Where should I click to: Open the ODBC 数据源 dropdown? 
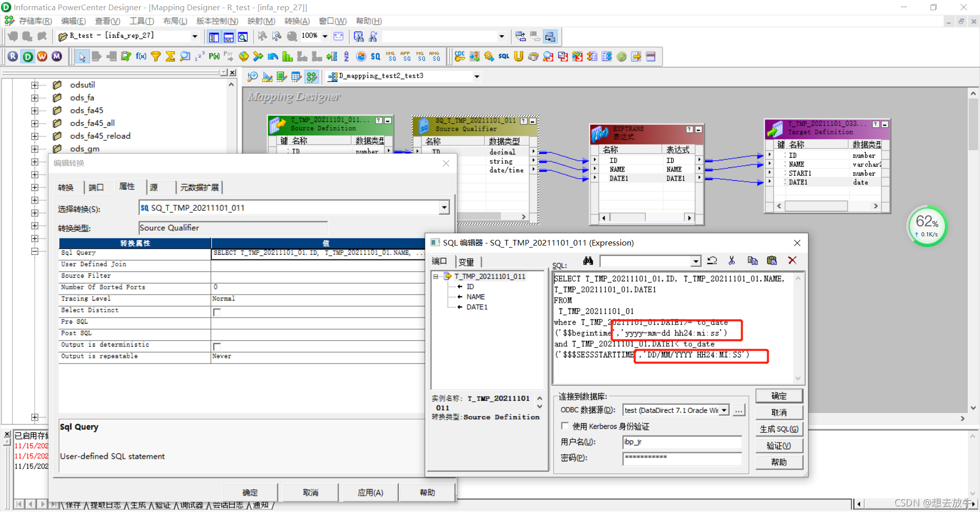click(724, 410)
